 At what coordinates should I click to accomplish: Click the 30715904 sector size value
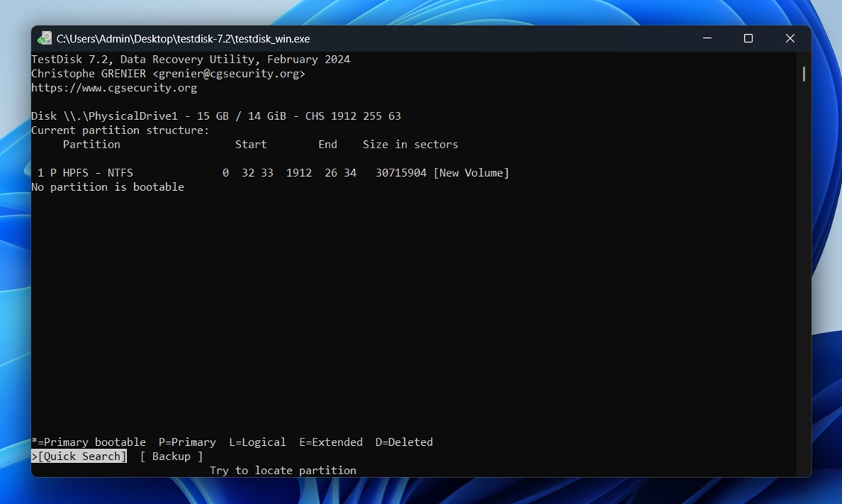click(x=401, y=173)
